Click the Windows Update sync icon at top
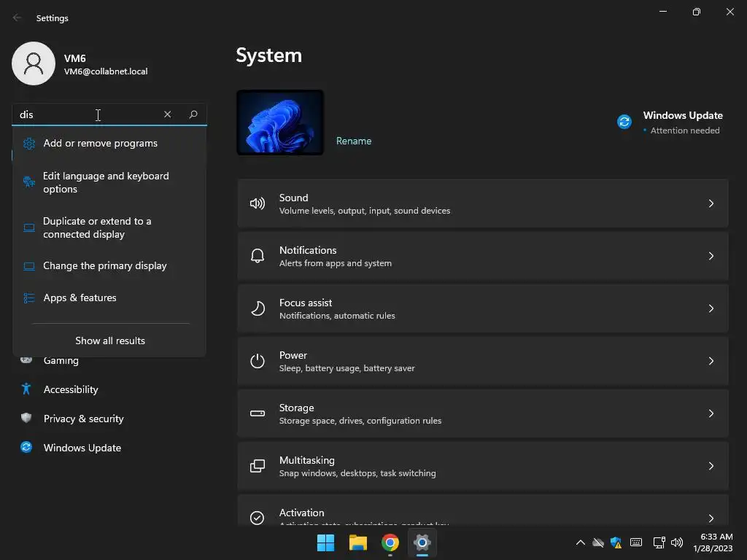 click(x=624, y=122)
